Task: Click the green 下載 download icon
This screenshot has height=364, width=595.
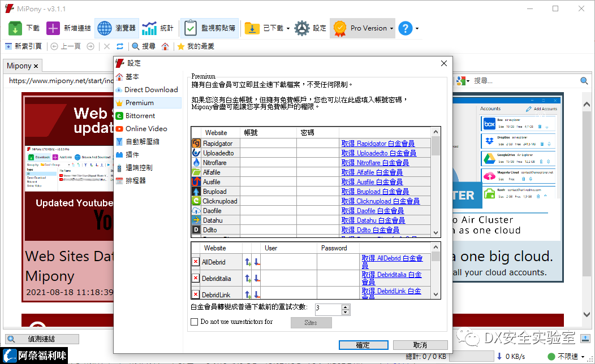Action: (x=15, y=28)
